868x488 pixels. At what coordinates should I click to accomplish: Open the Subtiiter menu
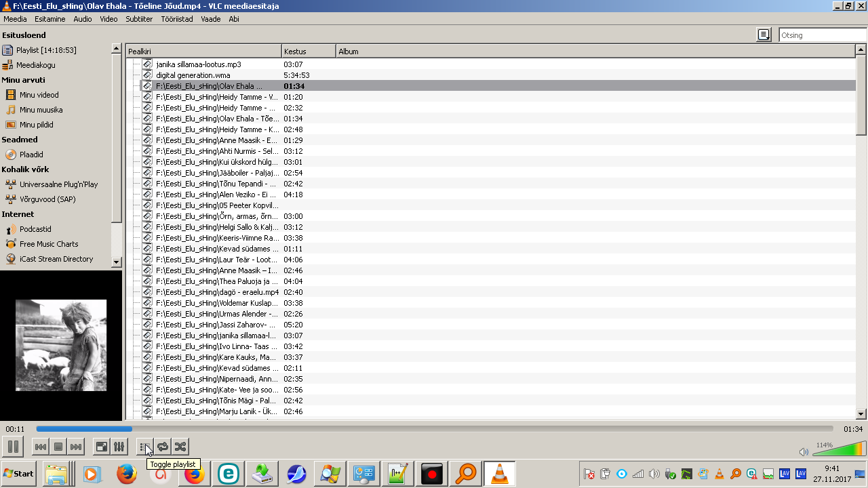click(x=139, y=19)
